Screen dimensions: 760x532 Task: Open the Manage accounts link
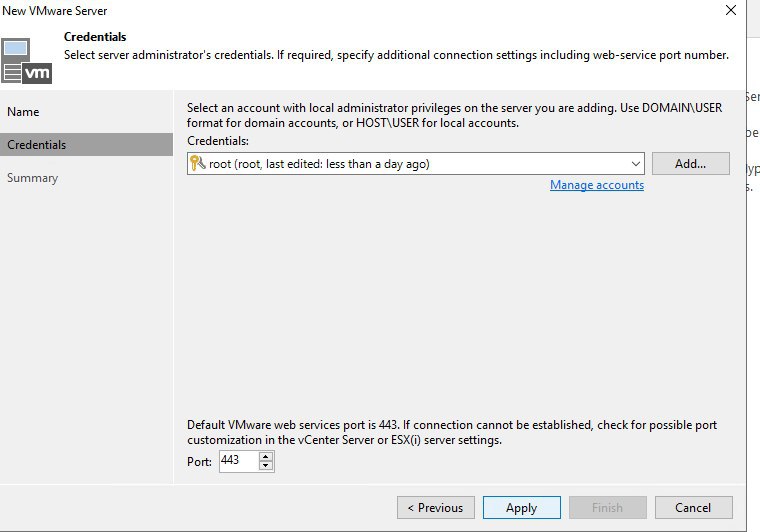597,185
